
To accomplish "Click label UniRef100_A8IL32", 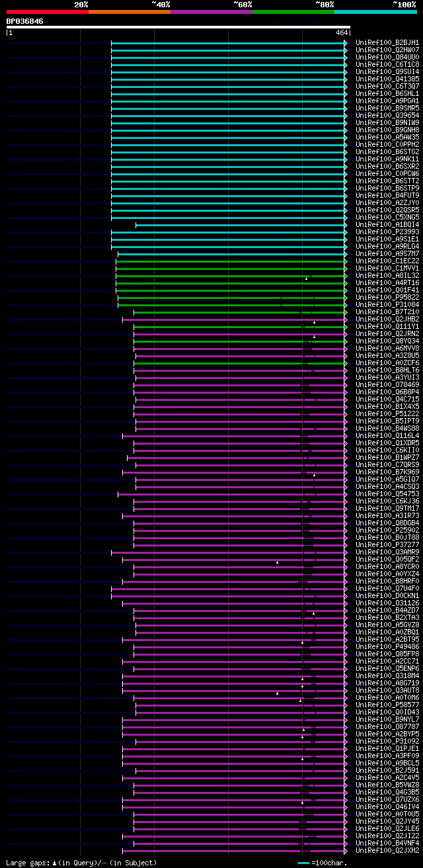I will point(387,275).
